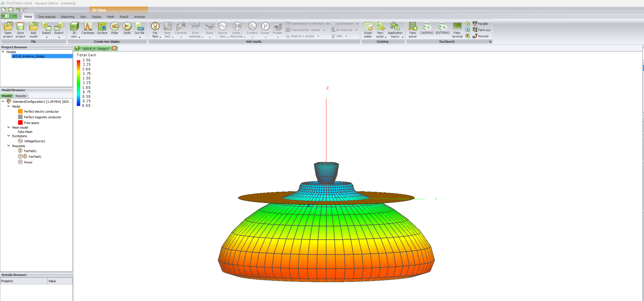Add Loads / Networks results
Viewport: 644px width, 301px height.
237,30
